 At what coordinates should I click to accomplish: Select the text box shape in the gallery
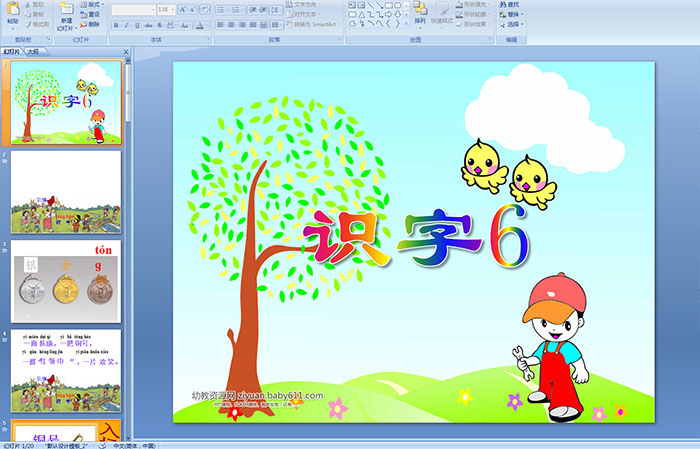[352, 5]
